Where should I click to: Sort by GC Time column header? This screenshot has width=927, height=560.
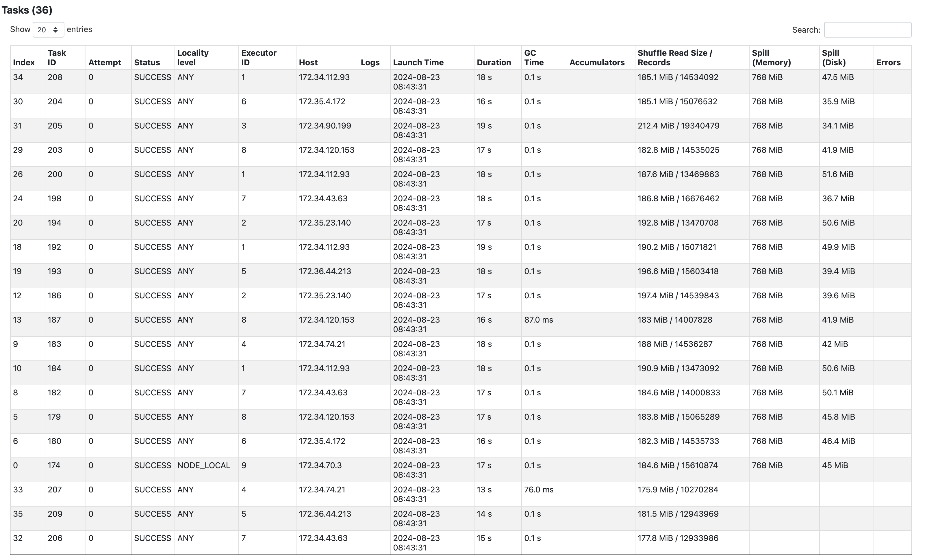click(x=533, y=57)
